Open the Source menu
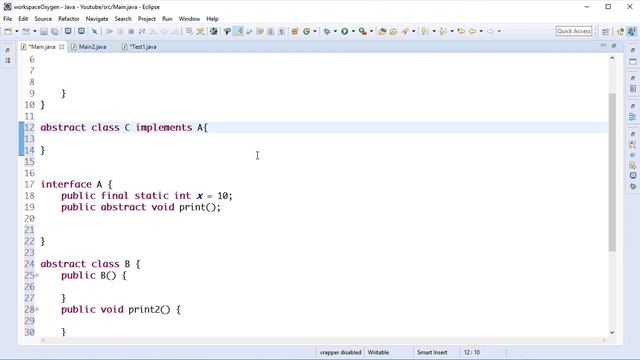The image size is (640, 360). click(x=43, y=19)
